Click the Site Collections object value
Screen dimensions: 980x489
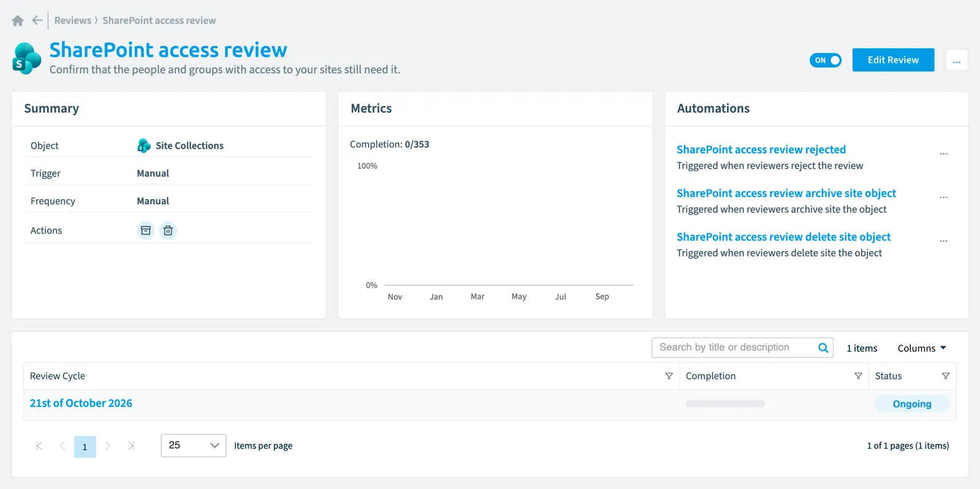pyautogui.click(x=189, y=146)
